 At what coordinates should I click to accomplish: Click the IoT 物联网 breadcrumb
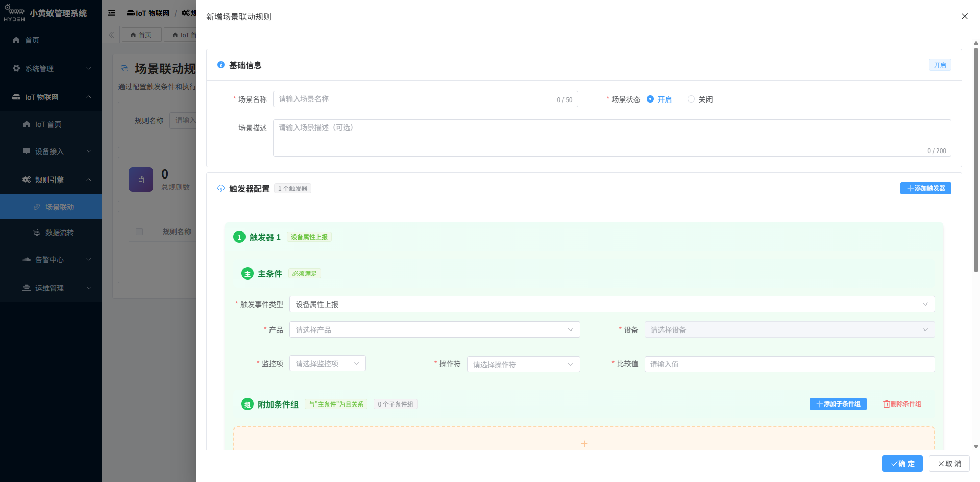[148, 13]
